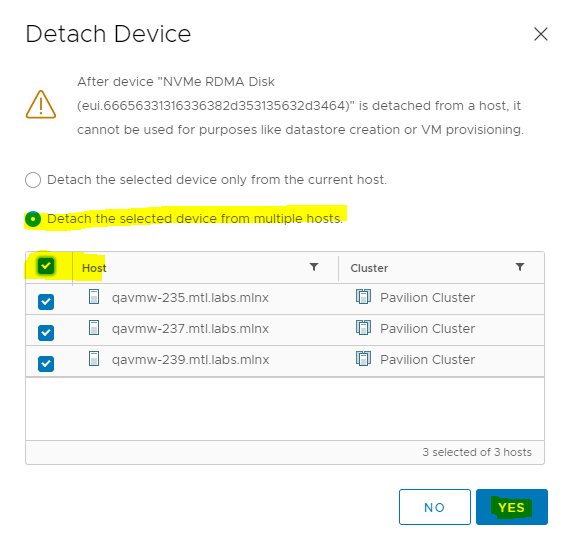
Task: Toggle the select-all hosts checkbox
Action: pyautogui.click(x=46, y=266)
